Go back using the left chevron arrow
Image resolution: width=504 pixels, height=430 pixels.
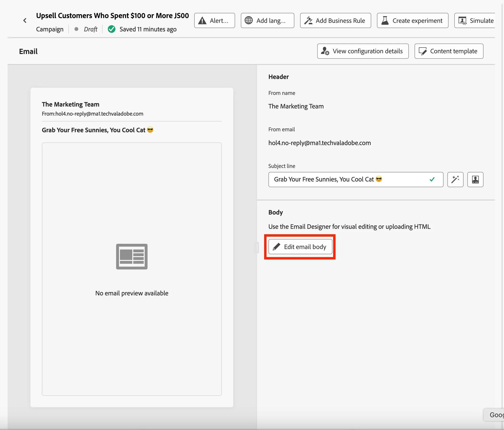(25, 21)
